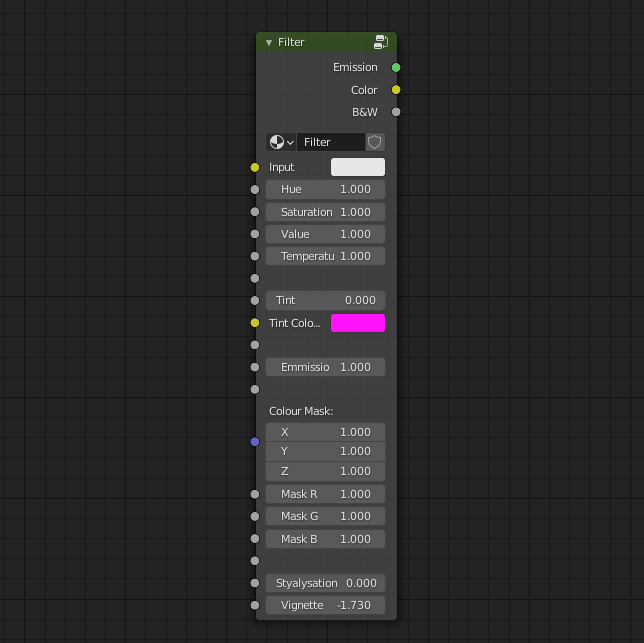The image size is (644, 643).
Task: Click the Temperature value slider
Action: [325, 256]
